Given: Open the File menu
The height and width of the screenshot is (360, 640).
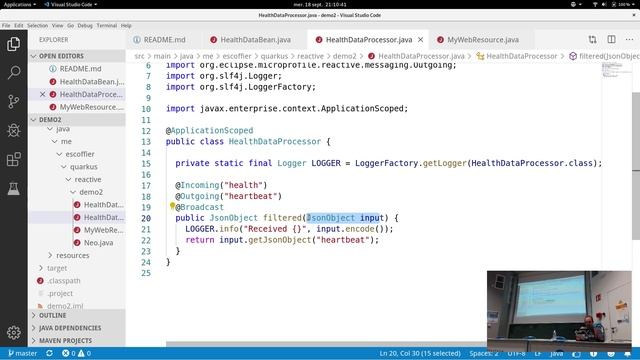Looking at the screenshot, I should [6, 25].
